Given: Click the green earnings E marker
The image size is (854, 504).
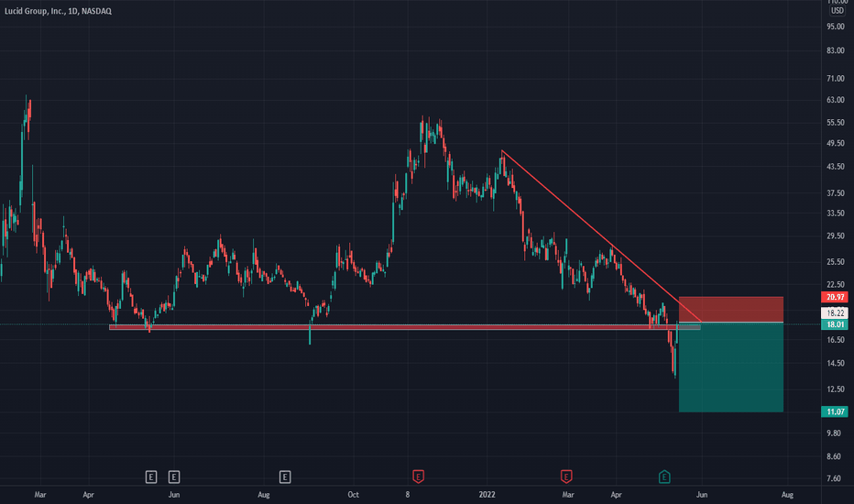Looking at the screenshot, I should click(664, 477).
